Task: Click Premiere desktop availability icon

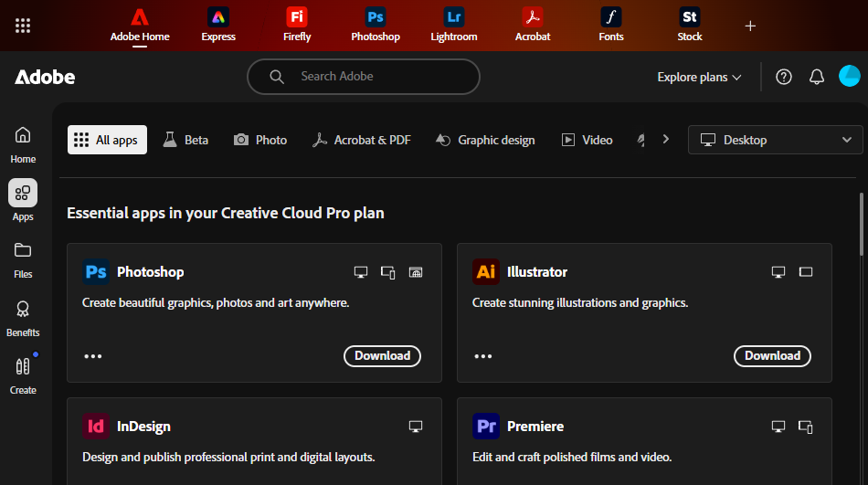Action: click(x=778, y=427)
